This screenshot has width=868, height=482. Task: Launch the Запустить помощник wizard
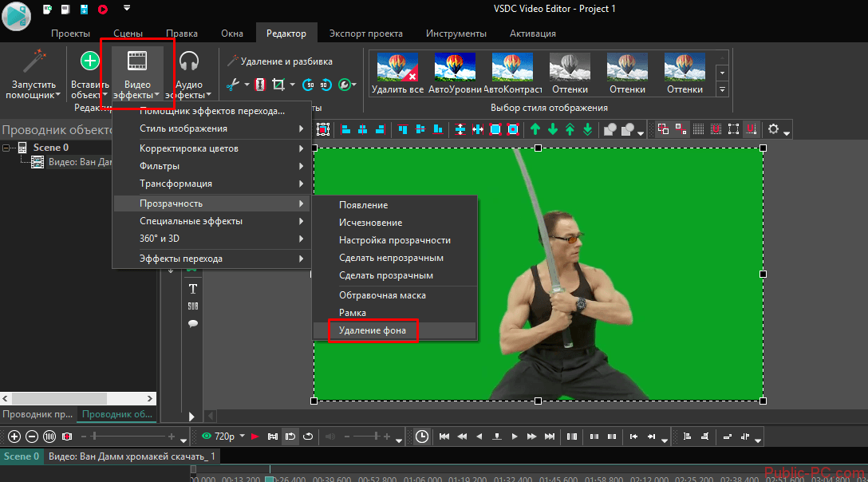(34, 74)
